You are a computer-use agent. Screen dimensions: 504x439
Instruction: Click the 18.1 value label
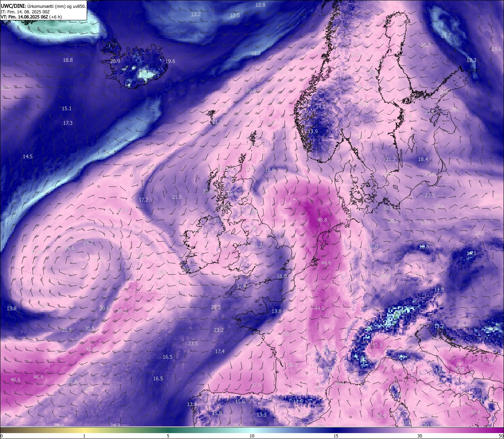(471, 254)
